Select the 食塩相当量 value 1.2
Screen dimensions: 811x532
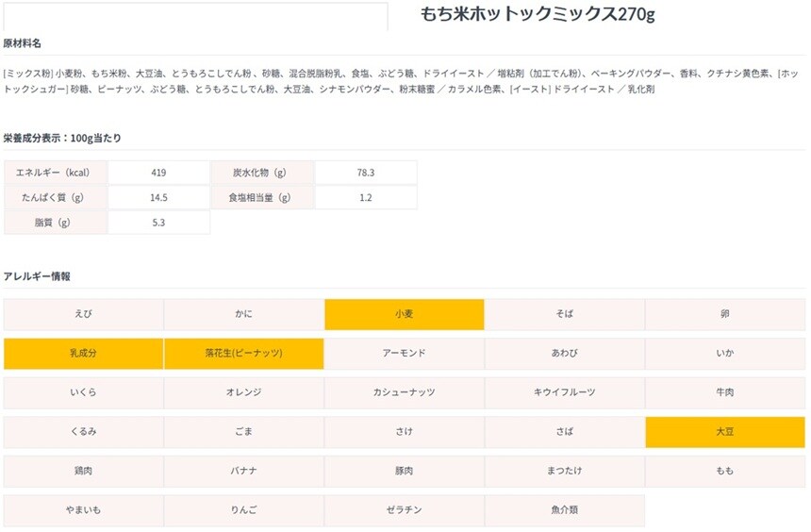(366, 197)
